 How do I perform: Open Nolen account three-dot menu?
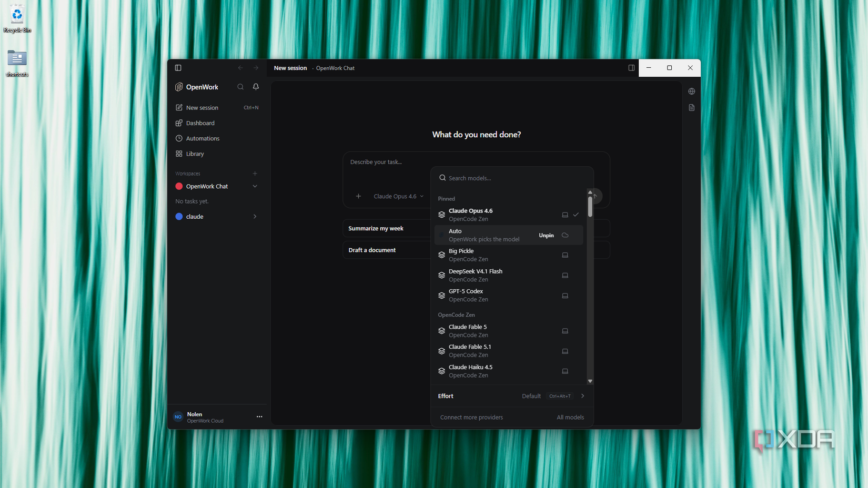point(259,416)
